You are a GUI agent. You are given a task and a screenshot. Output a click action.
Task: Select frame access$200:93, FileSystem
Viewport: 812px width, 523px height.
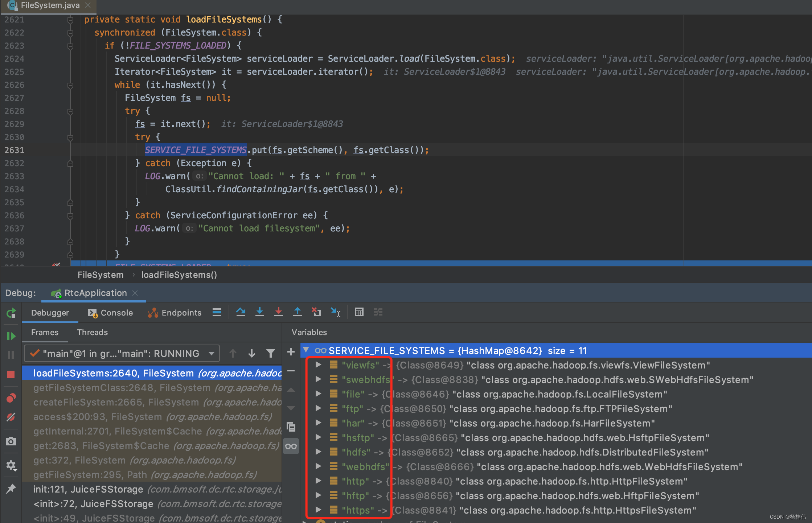[152, 417]
